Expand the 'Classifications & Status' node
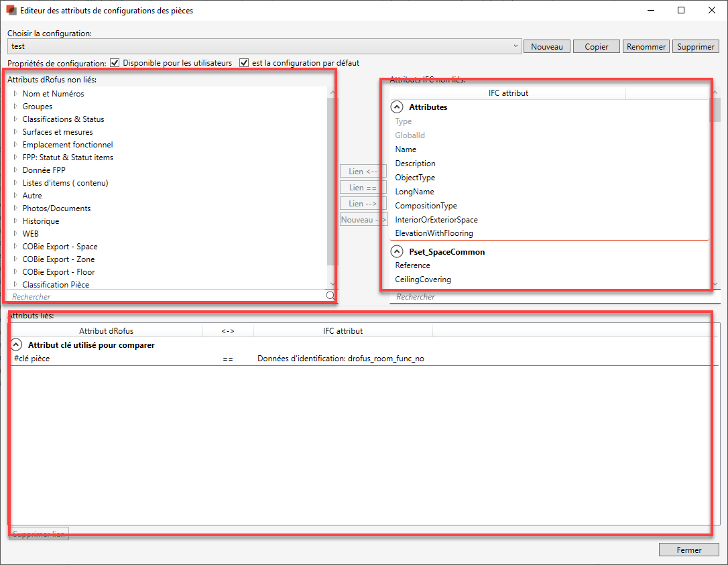Viewport: 728px width, 565px height. pos(15,119)
